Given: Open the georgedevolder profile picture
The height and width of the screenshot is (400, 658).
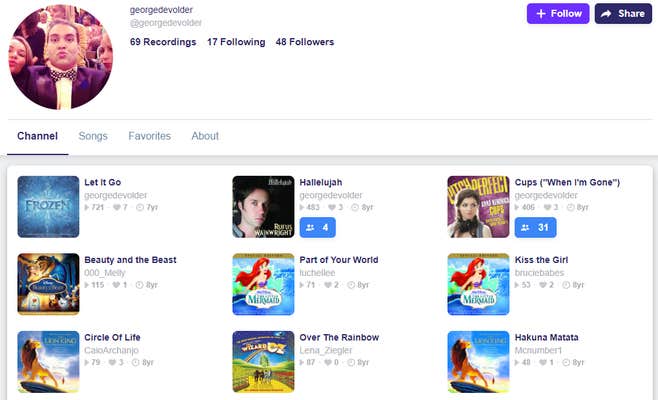Looking at the screenshot, I should tap(61, 58).
